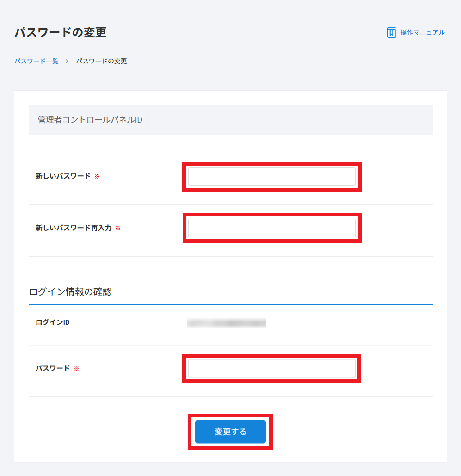Click the パスワードの変更 page heading

[61, 32]
